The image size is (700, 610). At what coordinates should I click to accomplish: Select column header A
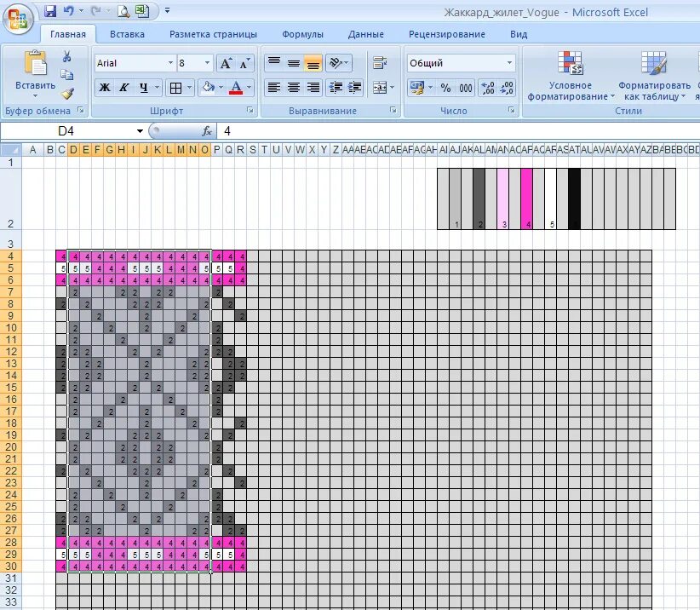pos(32,150)
